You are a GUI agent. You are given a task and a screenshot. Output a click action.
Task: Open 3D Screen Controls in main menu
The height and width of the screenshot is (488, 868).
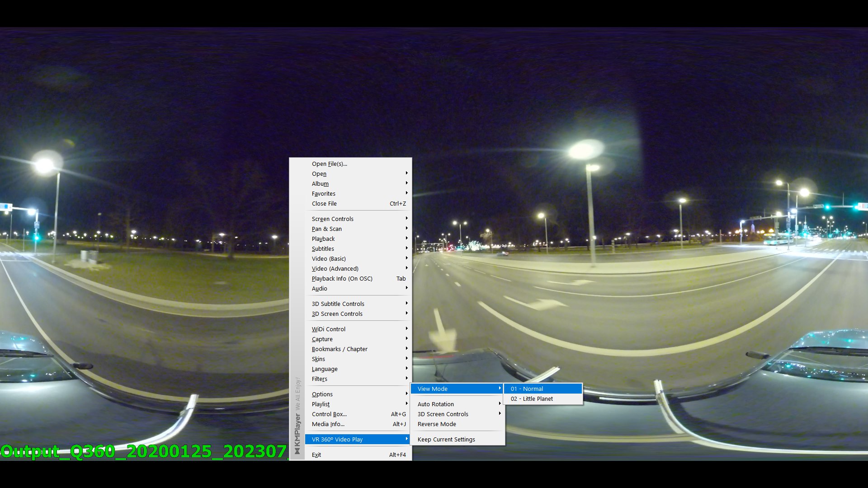click(x=357, y=314)
